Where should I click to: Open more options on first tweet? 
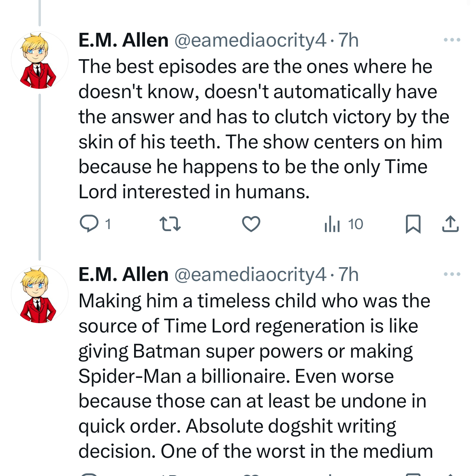(452, 39)
